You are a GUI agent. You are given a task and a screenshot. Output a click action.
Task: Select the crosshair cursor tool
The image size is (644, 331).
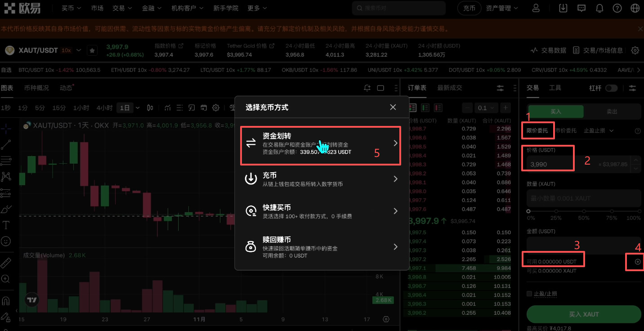(6, 129)
